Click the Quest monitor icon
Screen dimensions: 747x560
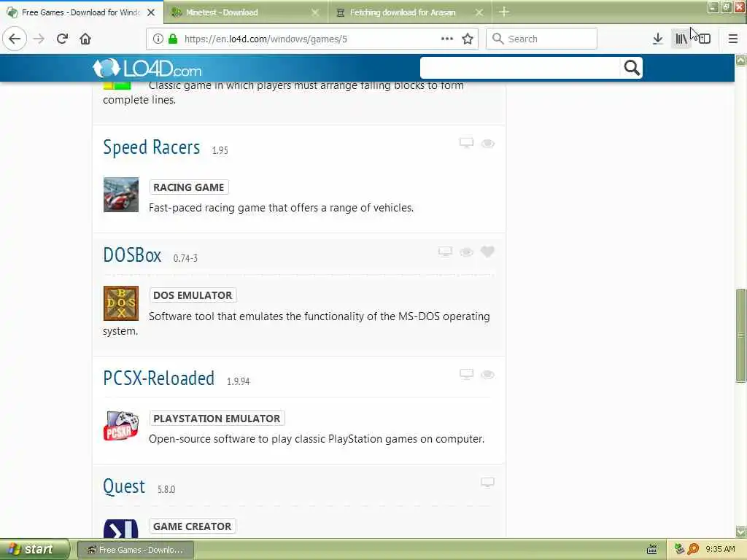point(487,483)
